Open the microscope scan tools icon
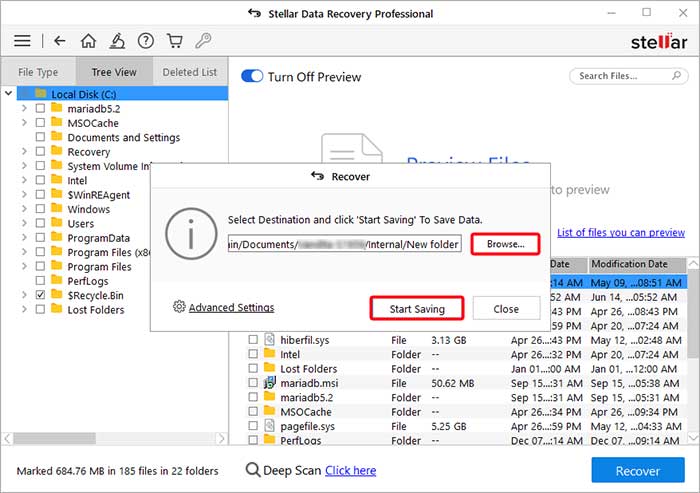 pos(117,41)
